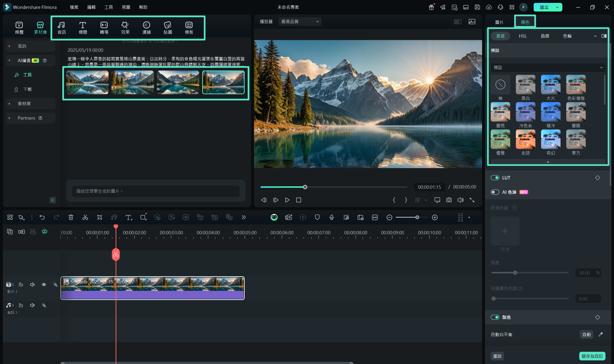Image resolution: width=614 pixels, height=364 pixels.
Task: Take a snapshot with the camera icon
Action: [x=449, y=200]
